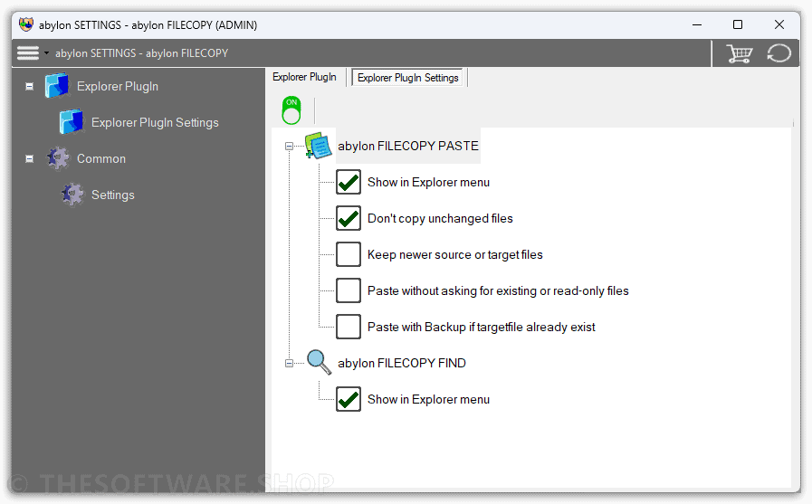Click the toolbar title abylon SETTINGS - abylon FILECOPY
The width and height of the screenshot is (812, 504).
pos(141,53)
